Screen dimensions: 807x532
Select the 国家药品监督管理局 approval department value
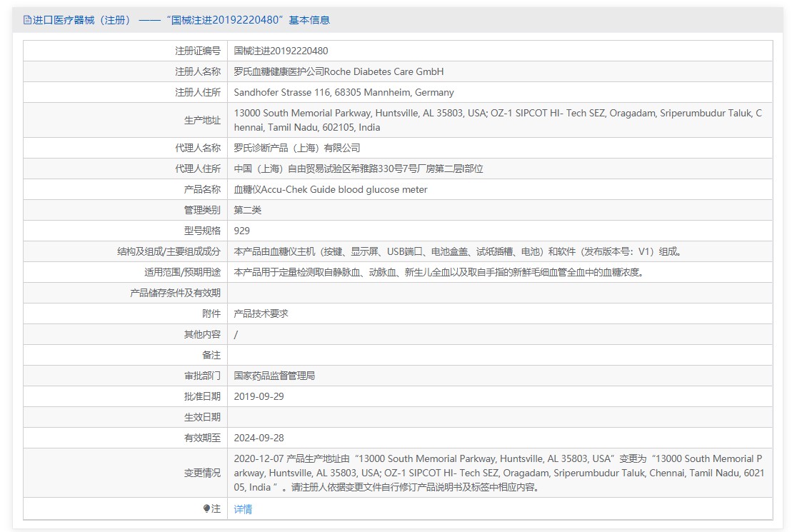274,376
